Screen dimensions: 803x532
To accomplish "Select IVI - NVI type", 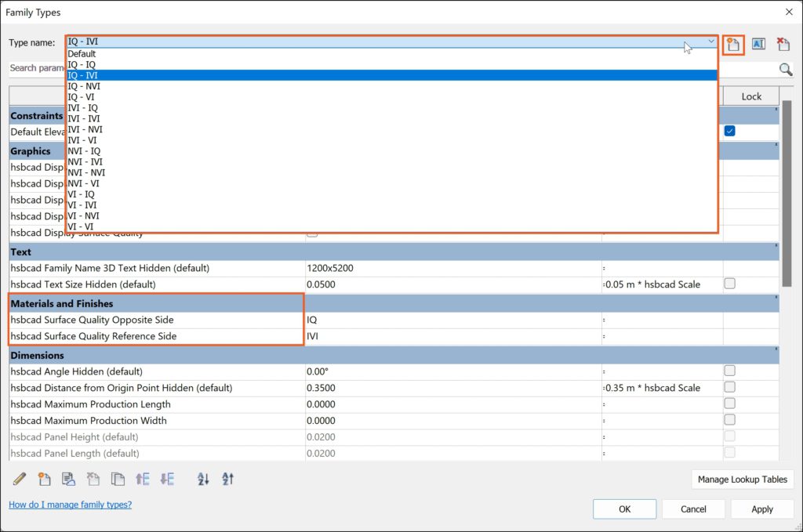I will pyautogui.click(x=392, y=129).
